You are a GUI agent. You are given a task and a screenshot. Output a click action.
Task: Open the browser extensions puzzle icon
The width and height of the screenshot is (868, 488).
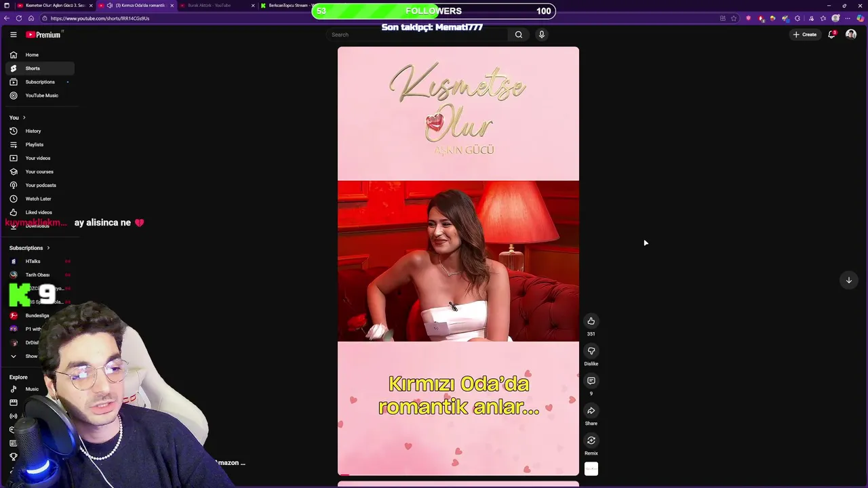pos(797,18)
